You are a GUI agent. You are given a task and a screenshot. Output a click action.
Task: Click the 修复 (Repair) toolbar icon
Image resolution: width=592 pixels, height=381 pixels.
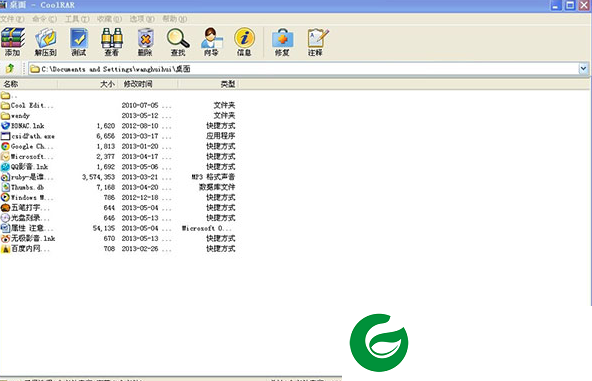pos(282,42)
